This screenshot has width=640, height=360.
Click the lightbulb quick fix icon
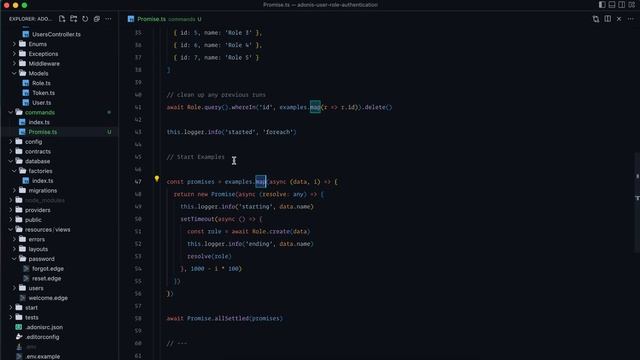(x=157, y=179)
